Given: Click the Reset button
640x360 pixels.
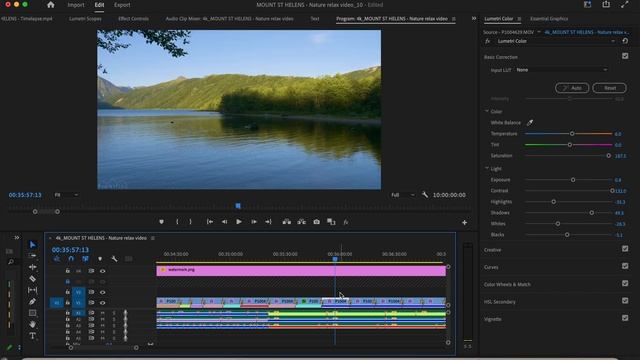Looking at the screenshot, I should pyautogui.click(x=609, y=88).
